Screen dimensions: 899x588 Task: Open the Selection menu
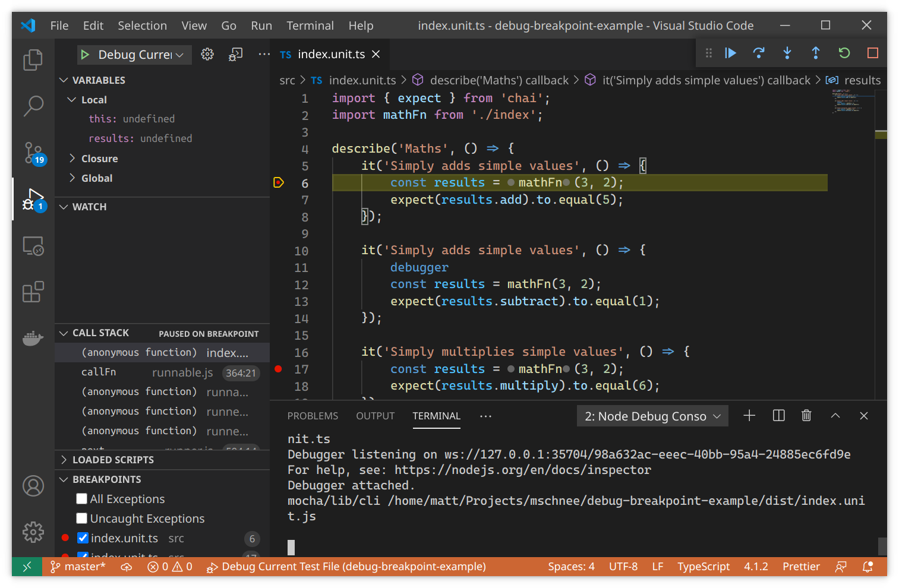point(142,26)
